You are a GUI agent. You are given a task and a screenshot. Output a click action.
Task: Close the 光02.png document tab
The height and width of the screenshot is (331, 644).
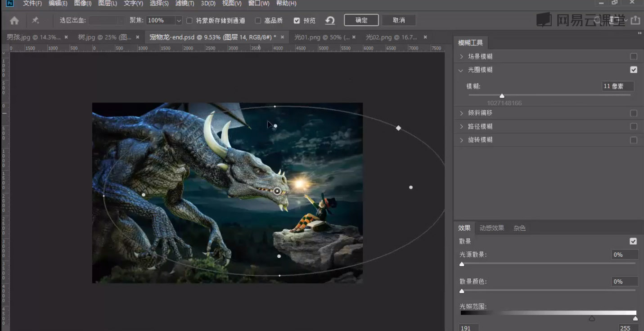click(x=425, y=37)
